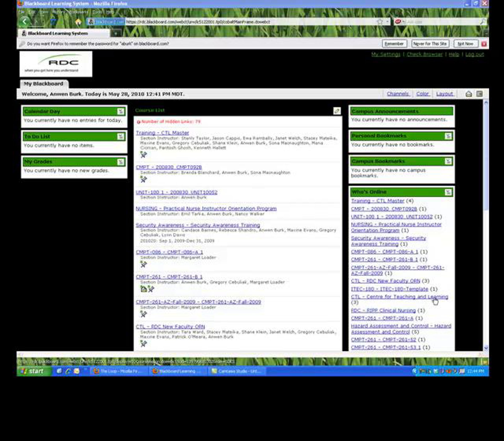Open the Firefox home page icon
The image size is (504, 441).
(x=78, y=22)
